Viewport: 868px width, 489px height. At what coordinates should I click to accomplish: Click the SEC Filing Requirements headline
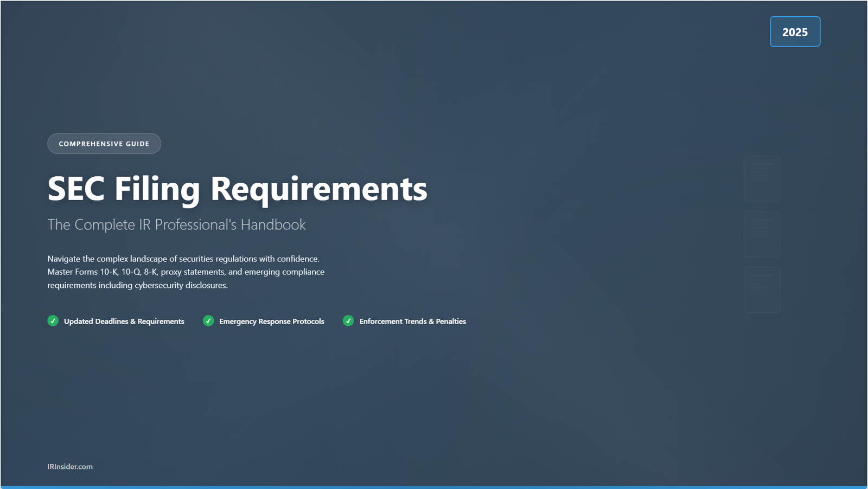click(x=237, y=190)
